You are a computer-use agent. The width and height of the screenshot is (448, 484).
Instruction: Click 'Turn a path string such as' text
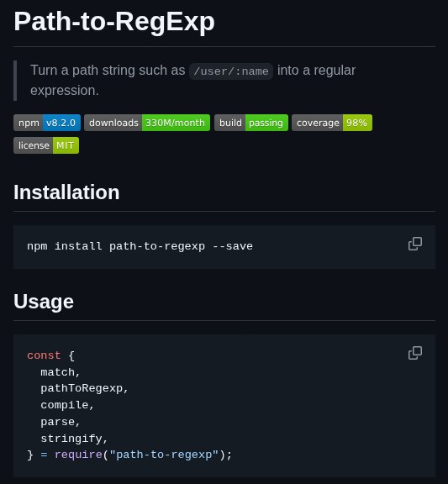pos(108,71)
